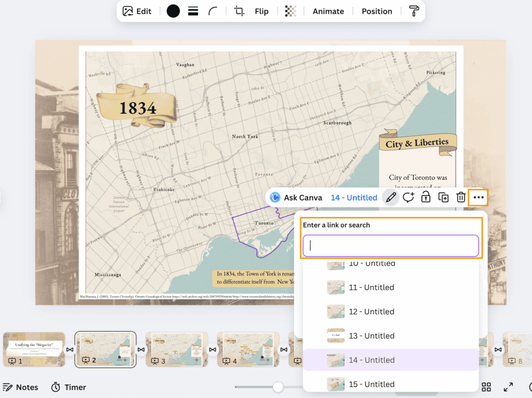
Task: Activate the Crop tool icon
Action: pos(239,11)
